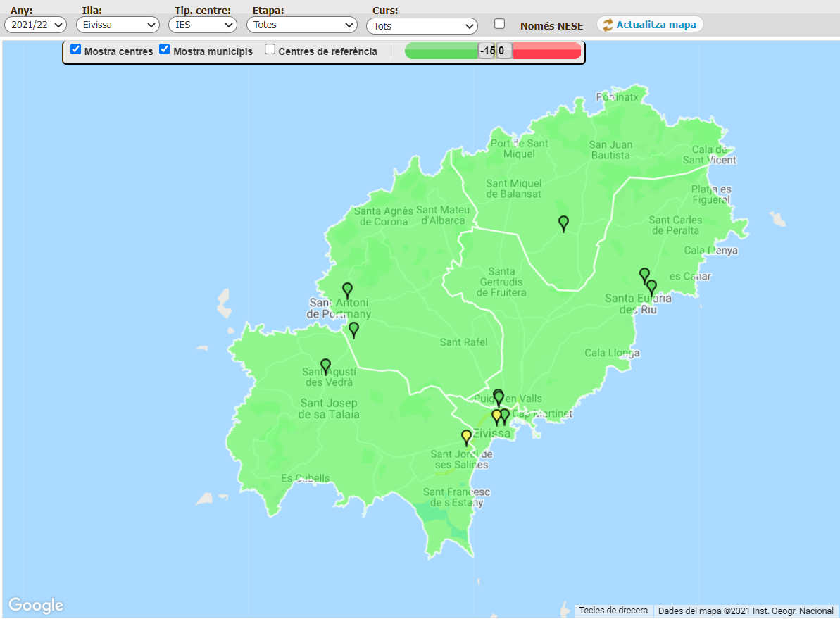Click the upper marker near Santa Eulària
The width and height of the screenshot is (840, 619).
pyautogui.click(x=644, y=275)
